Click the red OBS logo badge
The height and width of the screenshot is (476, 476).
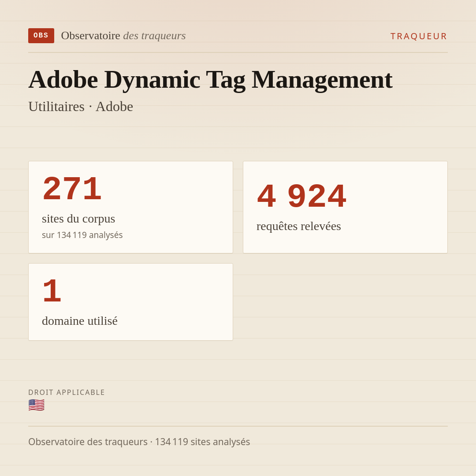(41, 36)
